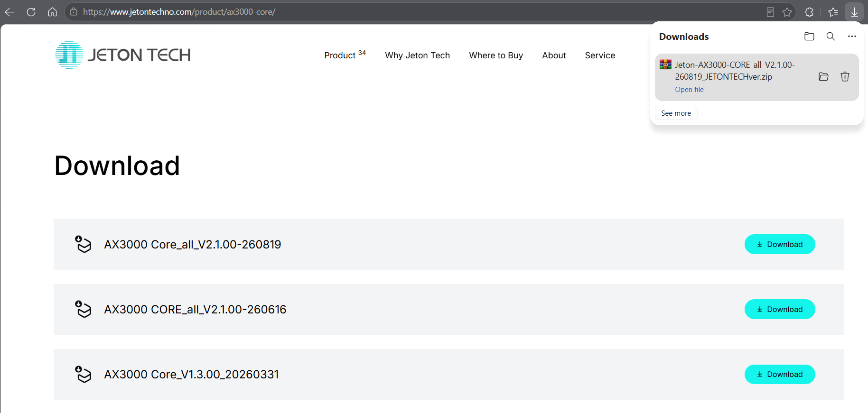The height and width of the screenshot is (413, 868).
Task: Open the browser home page icon
Action: 53,12
